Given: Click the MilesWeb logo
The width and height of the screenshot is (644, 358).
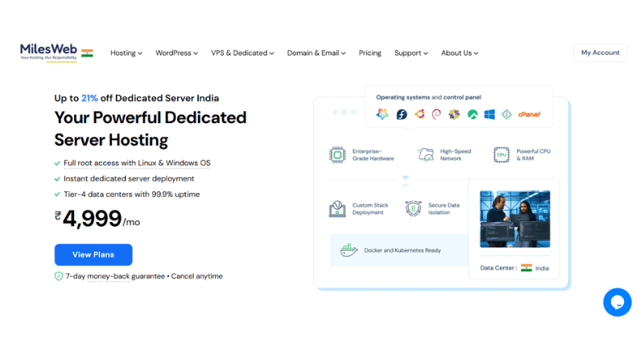Looking at the screenshot, I should (48, 51).
